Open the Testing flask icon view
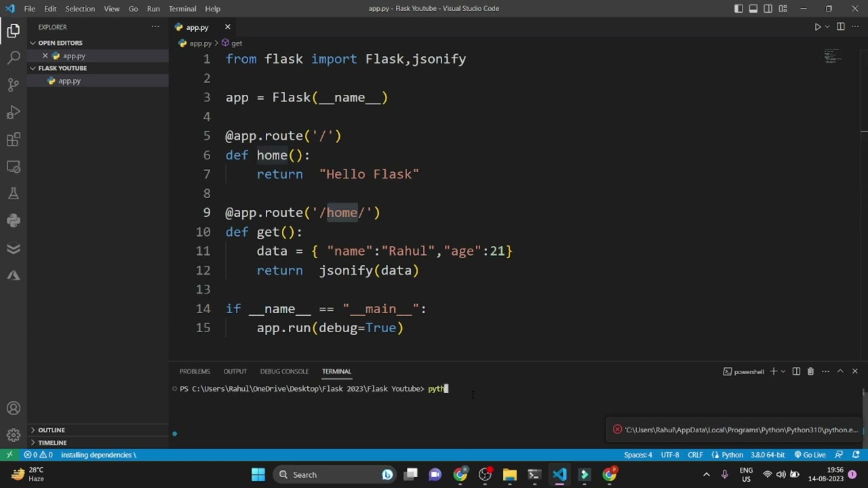The width and height of the screenshot is (868, 488). pos(13,194)
